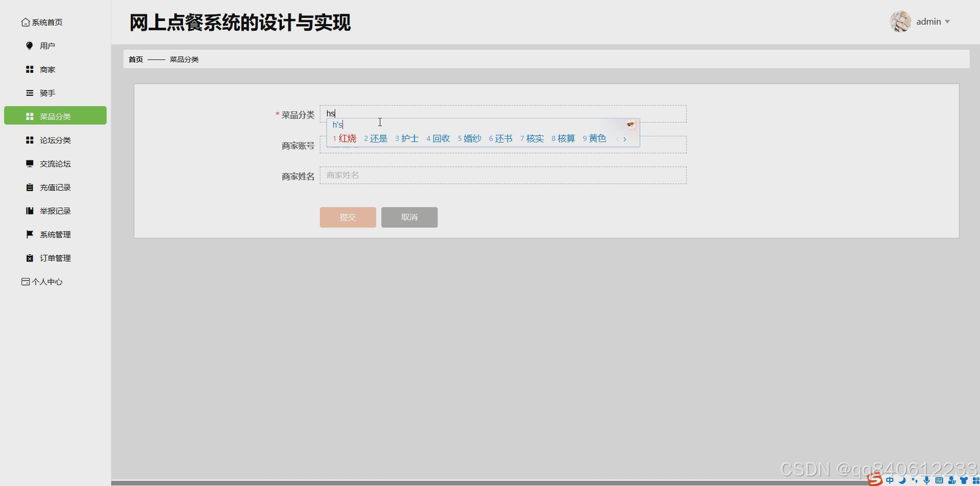Open the 订单管理 order management page
This screenshot has width=980, height=486.
tap(55, 258)
